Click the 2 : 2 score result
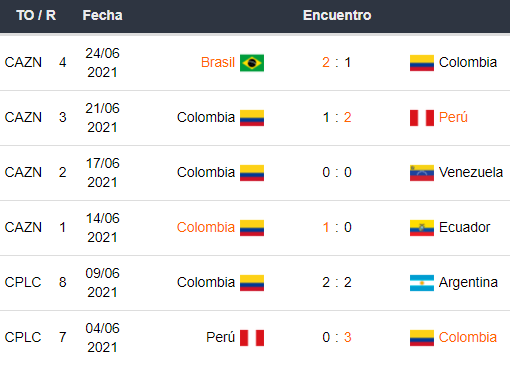 tap(337, 282)
